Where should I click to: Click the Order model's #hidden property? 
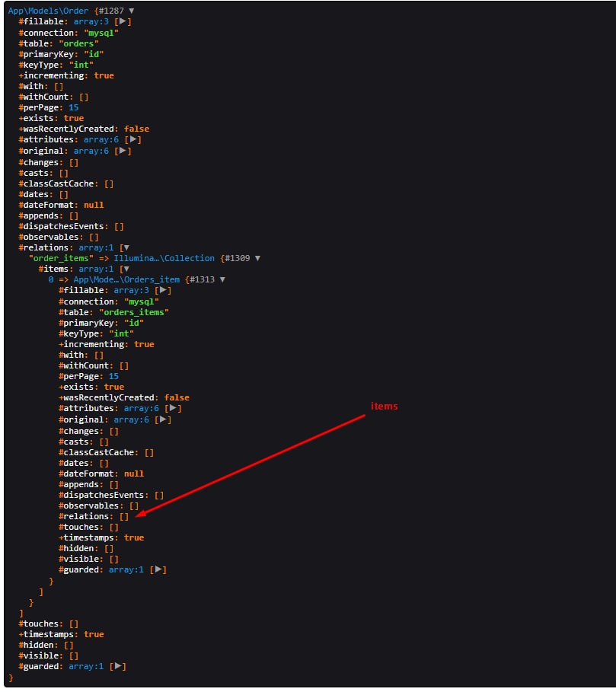[x=38, y=646]
